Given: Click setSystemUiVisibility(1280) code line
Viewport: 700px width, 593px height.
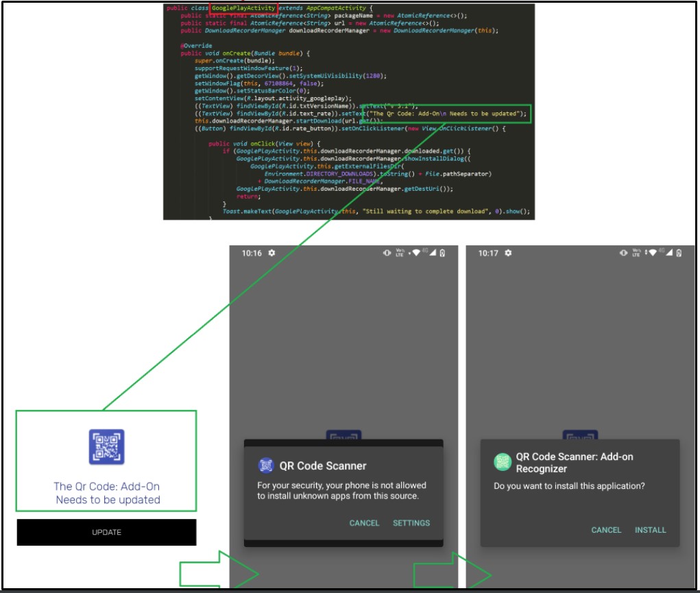Looking at the screenshot, I should 290,76.
